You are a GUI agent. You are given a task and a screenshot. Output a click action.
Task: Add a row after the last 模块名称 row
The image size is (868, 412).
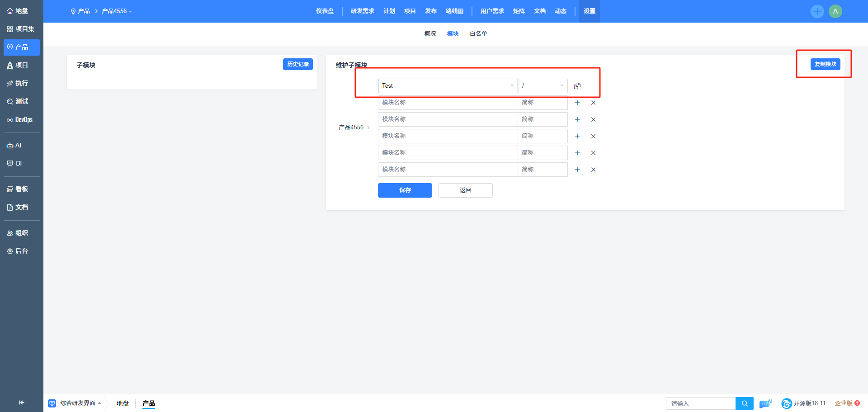coord(577,170)
